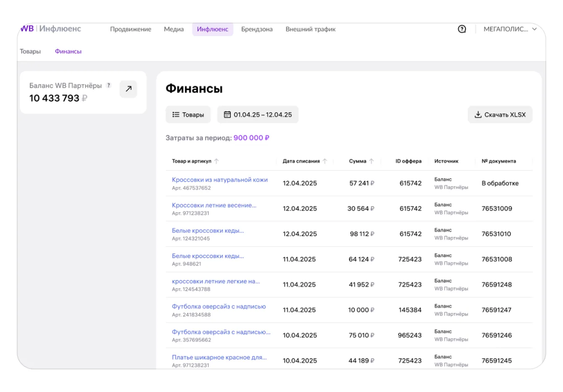
Task: Click the Источник column header
Action: coord(446,161)
